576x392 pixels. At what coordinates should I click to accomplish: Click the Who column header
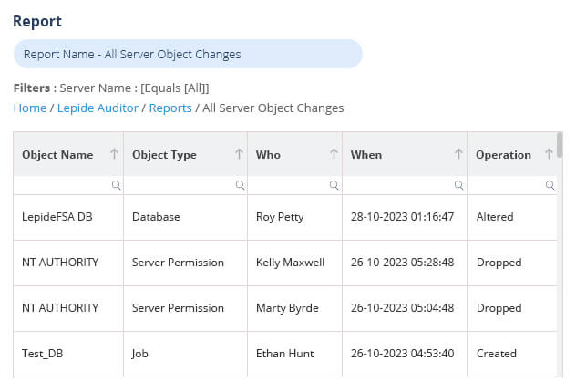coord(294,154)
